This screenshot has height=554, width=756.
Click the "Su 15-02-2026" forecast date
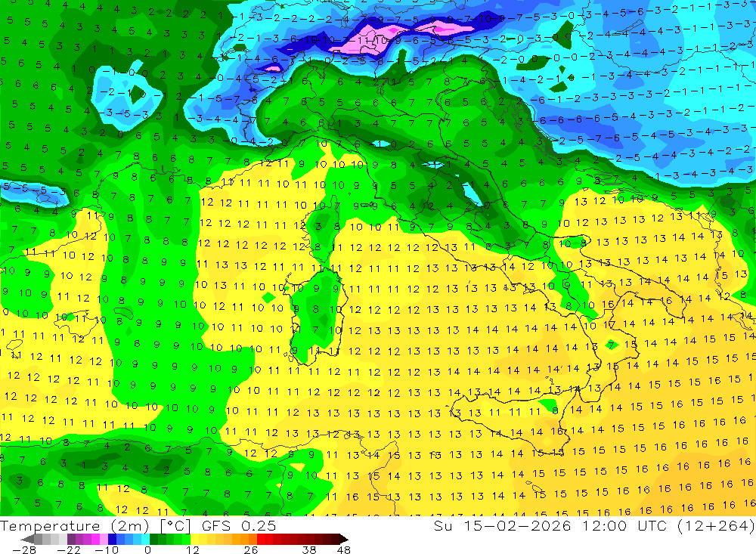[502, 525]
